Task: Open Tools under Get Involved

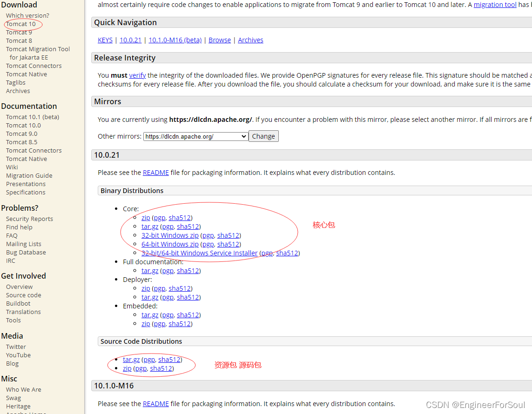Action: pyautogui.click(x=13, y=321)
